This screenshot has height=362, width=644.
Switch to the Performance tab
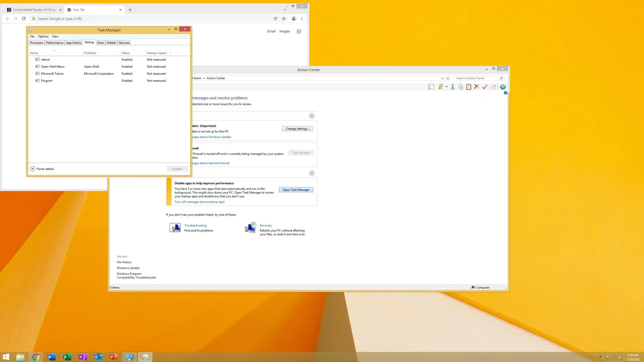coord(54,43)
